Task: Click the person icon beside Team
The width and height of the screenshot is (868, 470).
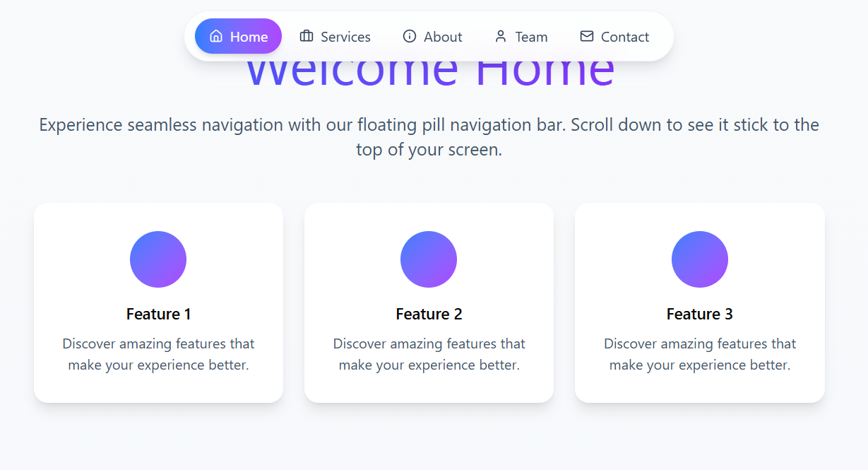Action: pyautogui.click(x=501, y=36)
